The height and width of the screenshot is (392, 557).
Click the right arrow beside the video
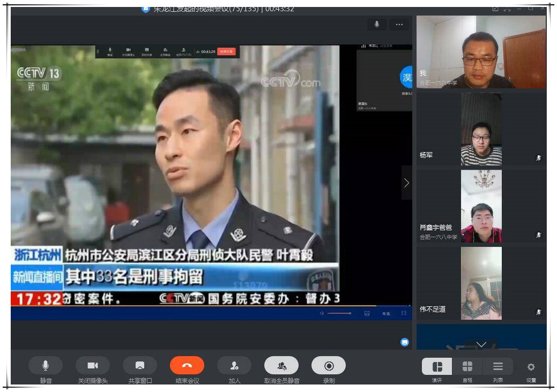point(406,183)
